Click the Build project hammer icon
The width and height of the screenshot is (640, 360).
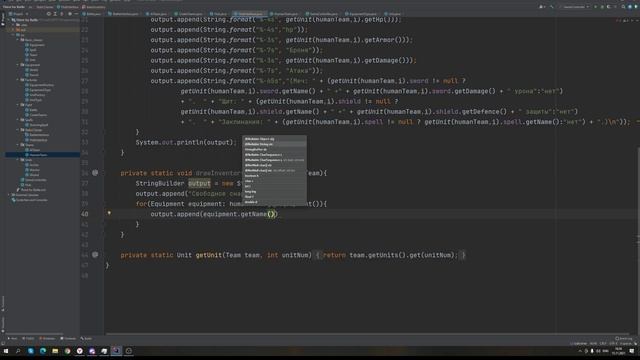551,7
